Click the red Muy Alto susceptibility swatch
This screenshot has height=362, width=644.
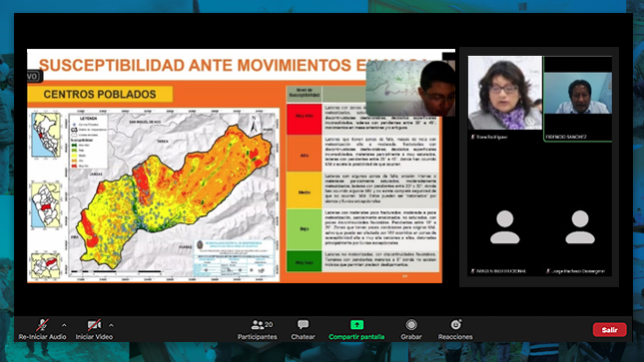pos(304,119)
